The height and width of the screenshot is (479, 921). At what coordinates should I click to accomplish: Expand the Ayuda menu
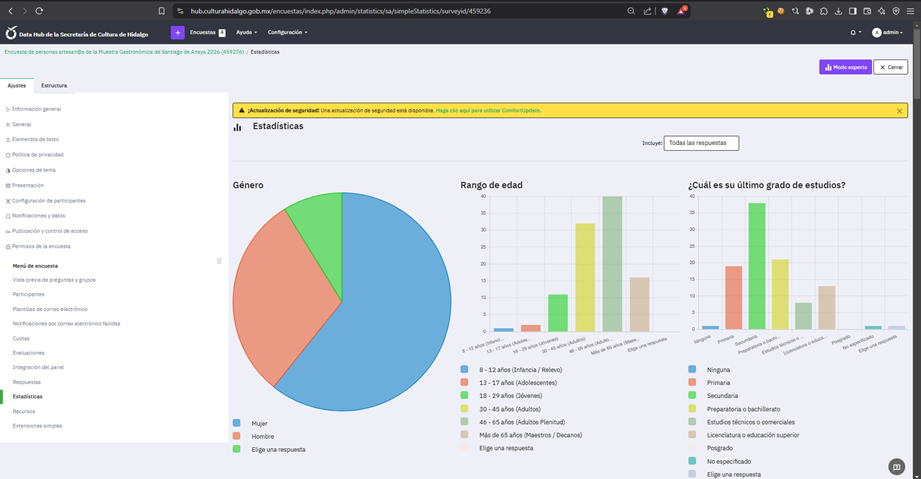[247, 32]
